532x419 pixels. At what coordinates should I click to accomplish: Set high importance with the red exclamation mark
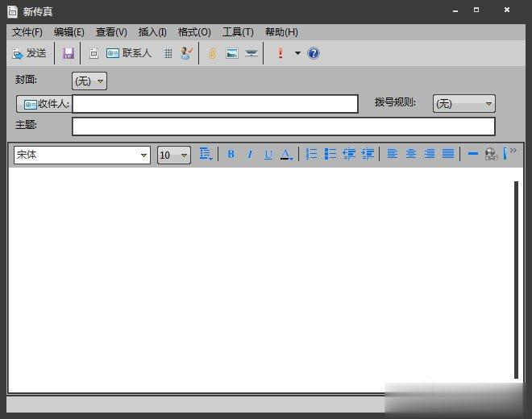pos(281,53)
